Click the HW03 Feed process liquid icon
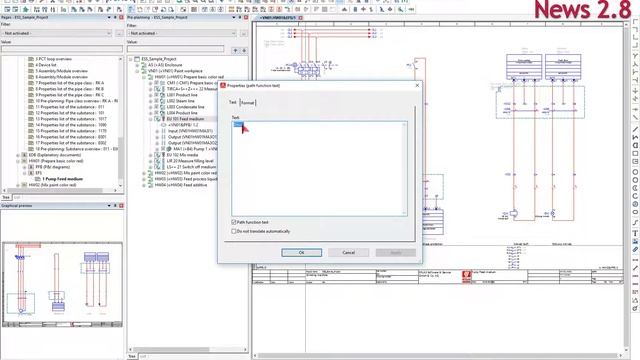 (150, 179)
